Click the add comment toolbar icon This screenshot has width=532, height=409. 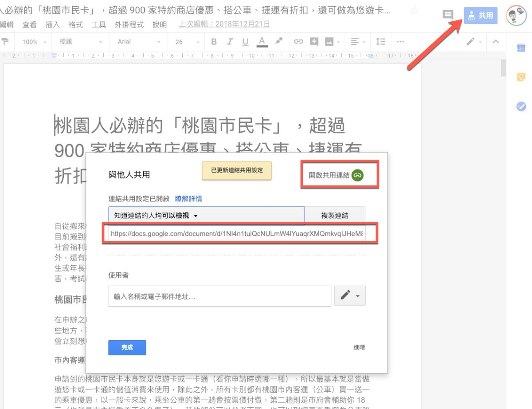coord(314,42)
